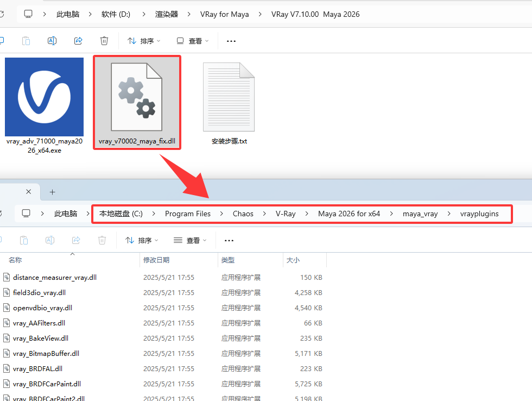Viewport: 532px width, 401px height.
Task: Click the Delete trash icon in the VRay V7.10.00 window toolbar
Action: [x=104, y=41]
